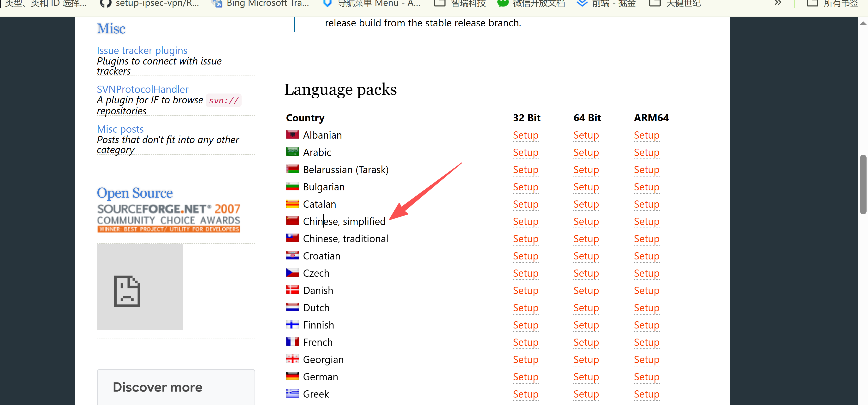868x405 pixels.
Task: Download 32 Bit Dutch language Setup
Action: pyautogui.click(x=525, y=308)
